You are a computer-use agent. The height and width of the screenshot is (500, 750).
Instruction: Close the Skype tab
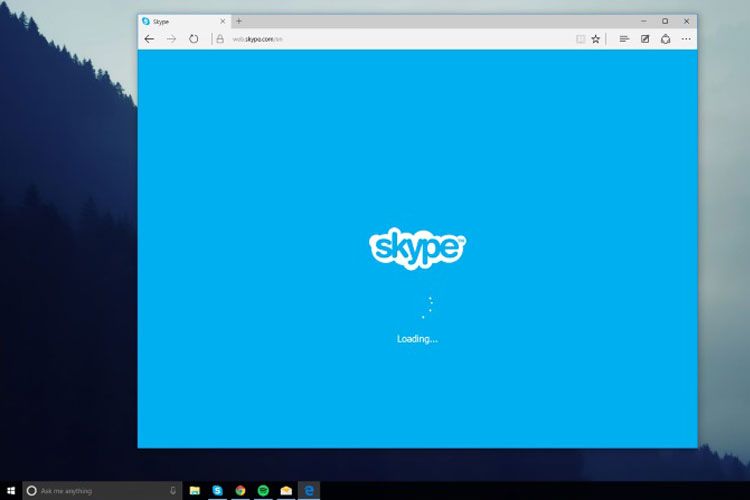click(222, 22)
